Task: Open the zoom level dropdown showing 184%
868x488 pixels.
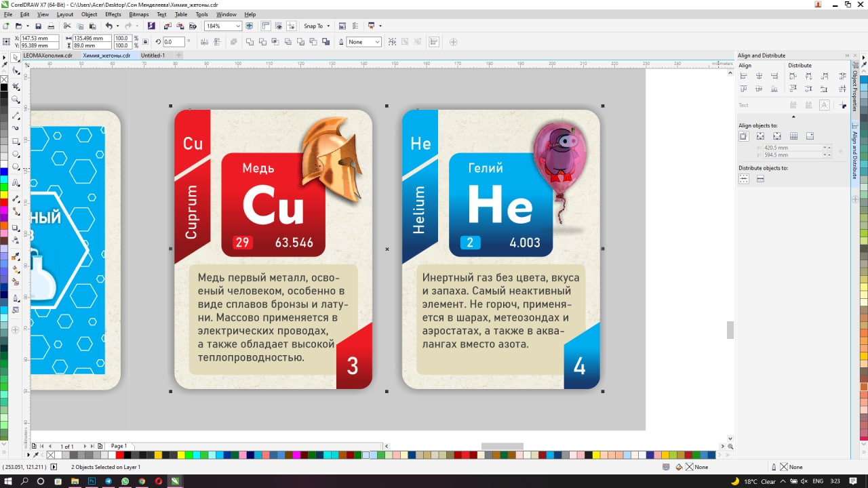Action: click(x=237, y=26)
